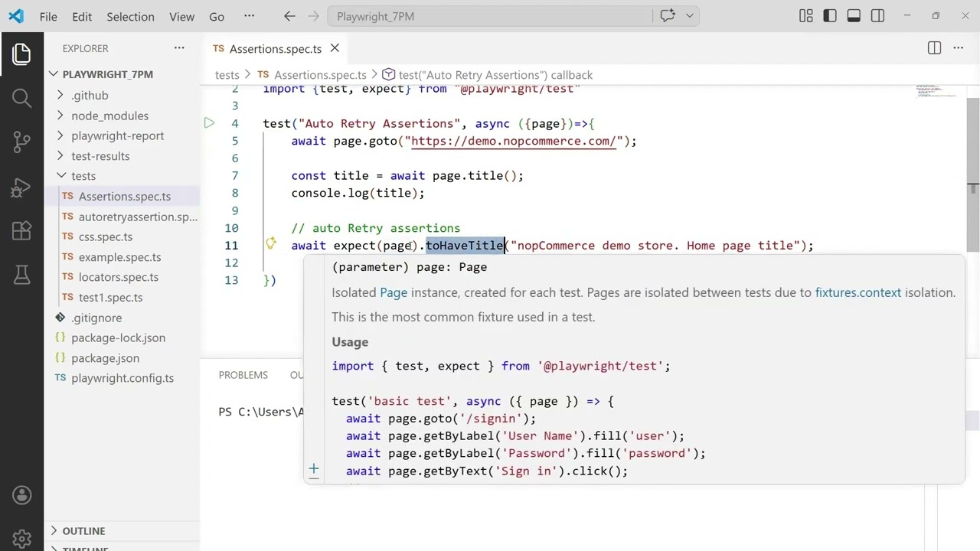Screen dimensions: 980x551
Task: Click the plus icon in hover popup
Action: coord(314,469)
